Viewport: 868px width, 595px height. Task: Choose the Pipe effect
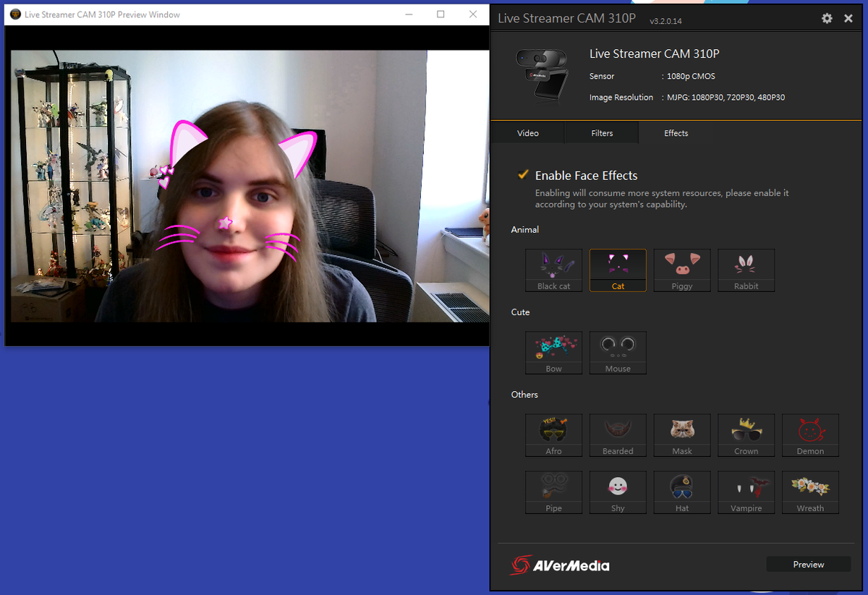pos(553,492)
